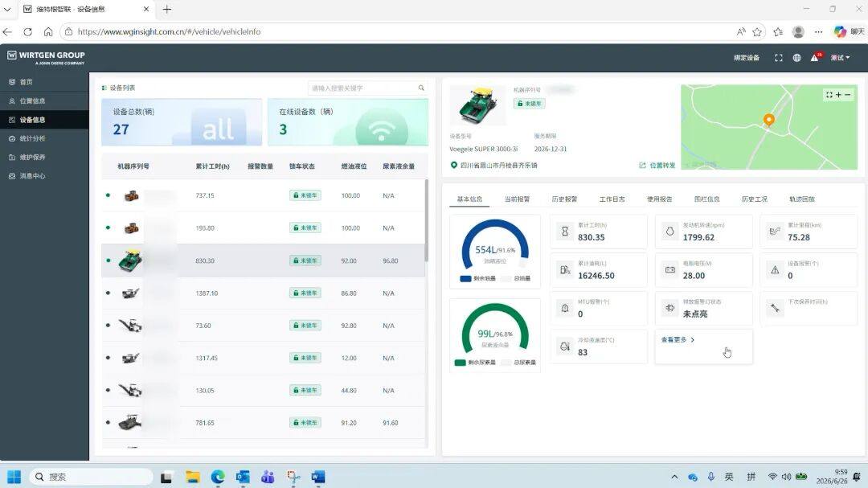Click the wrench icon for 下次保养时间
This screenshot has width=868, height=488.
(775, 308)
